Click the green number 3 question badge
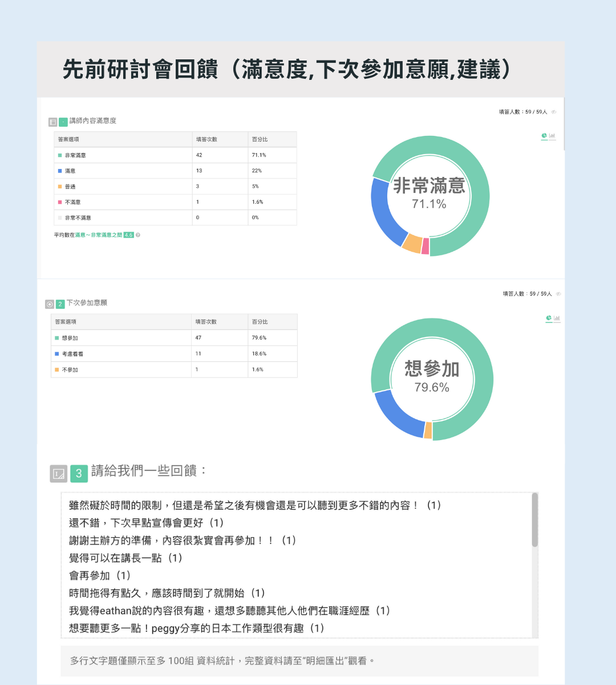 [79, 474]
